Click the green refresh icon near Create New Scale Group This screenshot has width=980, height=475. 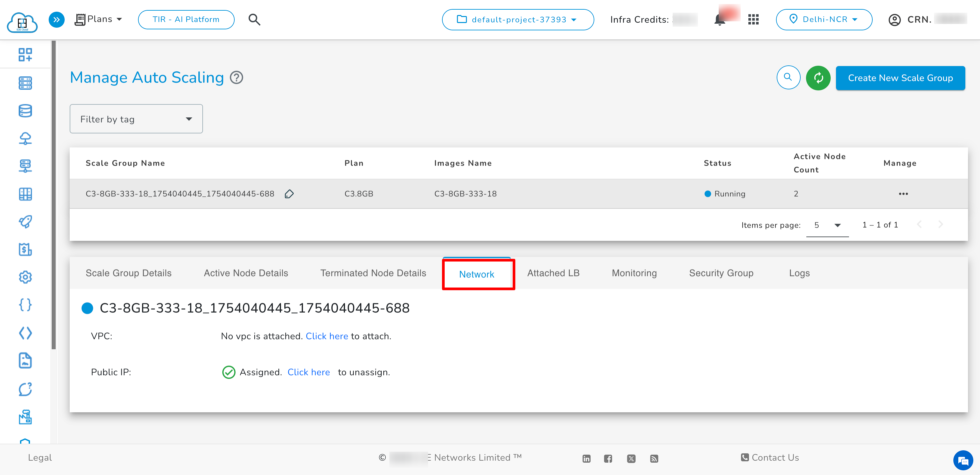tap(818, 78)
